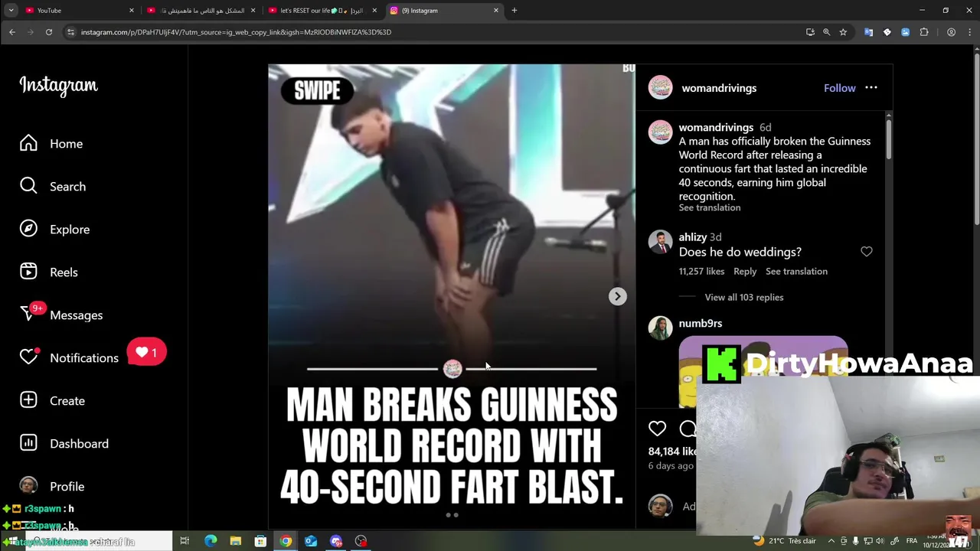Click the install app icon in the address bar

coord(810,32)
